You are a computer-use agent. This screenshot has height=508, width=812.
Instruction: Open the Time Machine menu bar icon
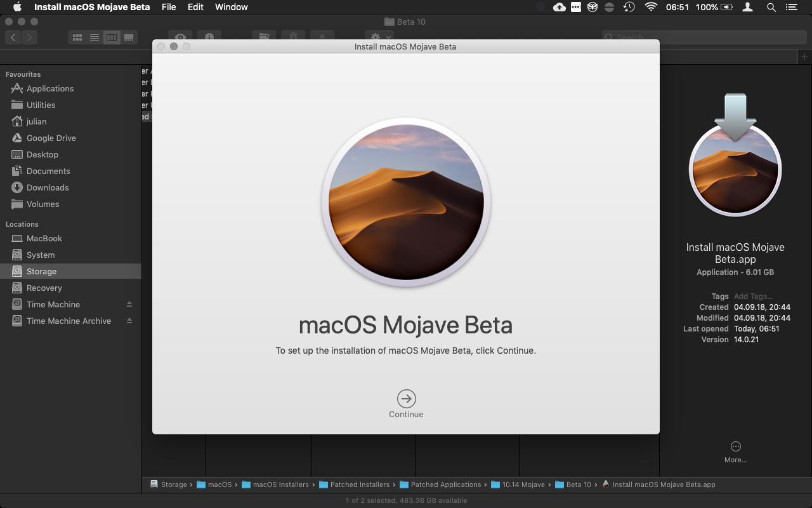click(629, 7)
